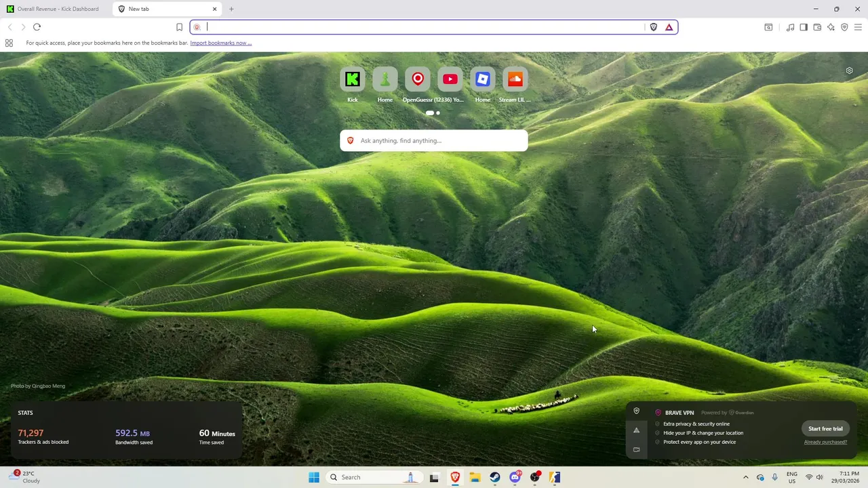Open the blue Roblox-style Home shortcut
The image size is (868, 488).
pyautogui.click(x=483, y=79)
